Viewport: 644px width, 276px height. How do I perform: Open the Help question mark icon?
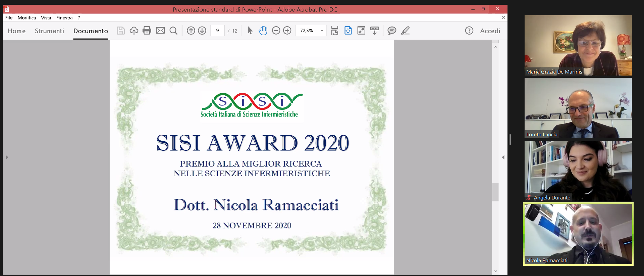pyautogui.click(x=469, y=31)
